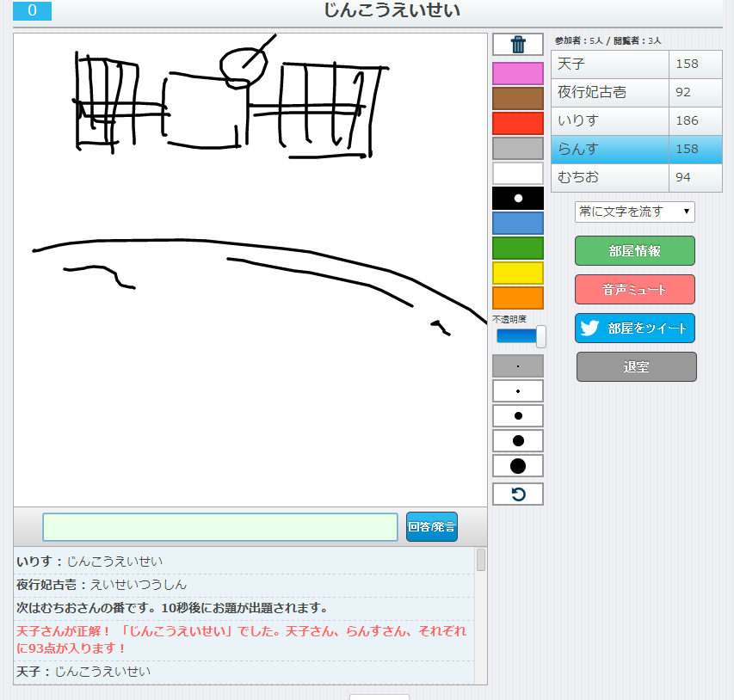Image resolution: width=734 pixels, height=700 pixels.
Task: Click the 参加者：5人 / 閲覧者：3人 label
Action: pos(608,41)
